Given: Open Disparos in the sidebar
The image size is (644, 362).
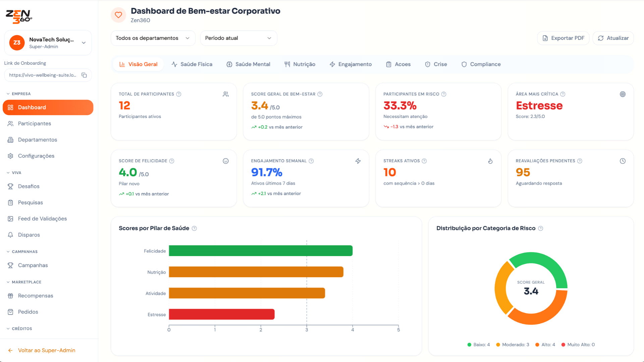Looking at the screenshot, I should pos(48,235).
